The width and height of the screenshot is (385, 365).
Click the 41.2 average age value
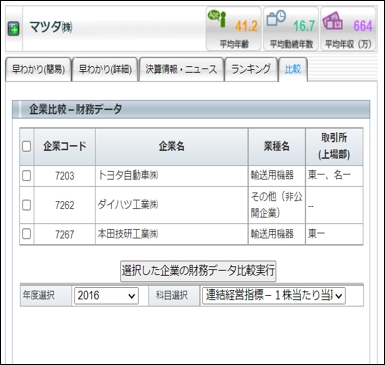246,26
